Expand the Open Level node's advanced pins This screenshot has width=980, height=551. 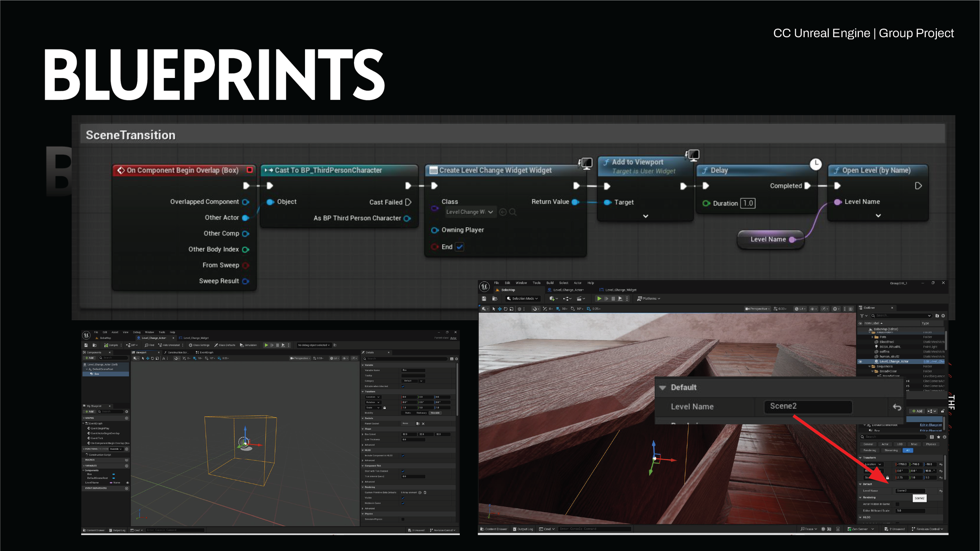coord(878,216)
